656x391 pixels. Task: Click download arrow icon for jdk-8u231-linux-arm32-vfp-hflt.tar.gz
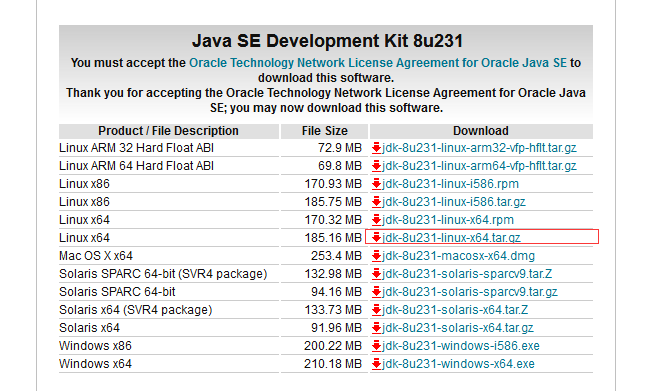coord(376,148)
